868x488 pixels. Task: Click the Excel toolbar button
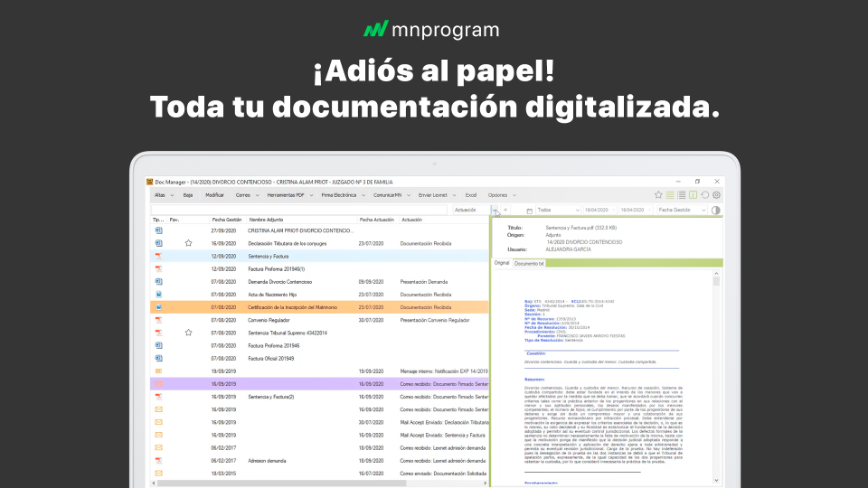(x=470, y=195)
